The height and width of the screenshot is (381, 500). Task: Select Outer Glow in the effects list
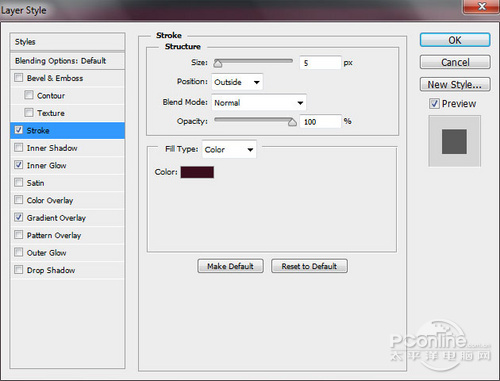[x=67, y=253]
